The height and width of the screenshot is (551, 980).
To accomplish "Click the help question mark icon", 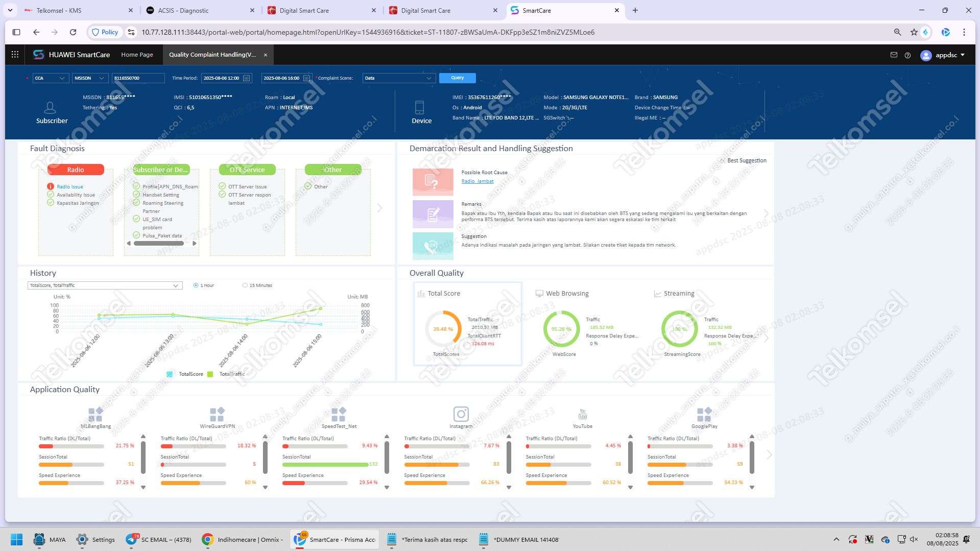I will coord(907,55).
